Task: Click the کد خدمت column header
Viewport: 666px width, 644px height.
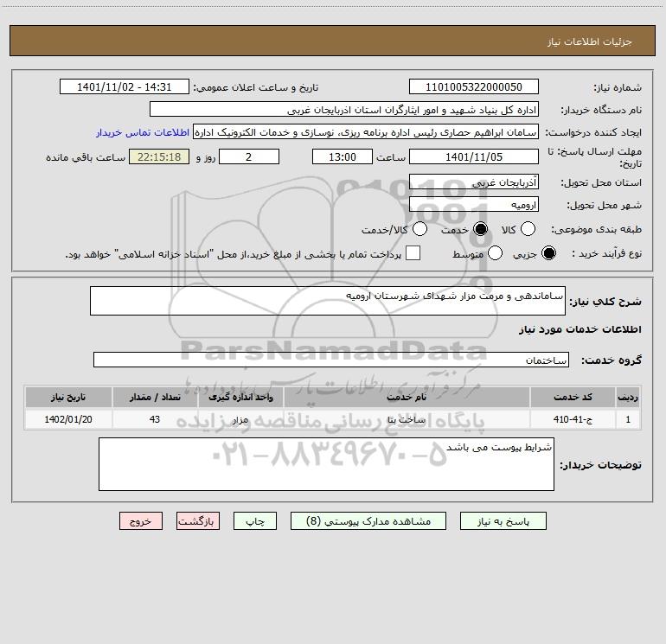Action: (573, 397)
